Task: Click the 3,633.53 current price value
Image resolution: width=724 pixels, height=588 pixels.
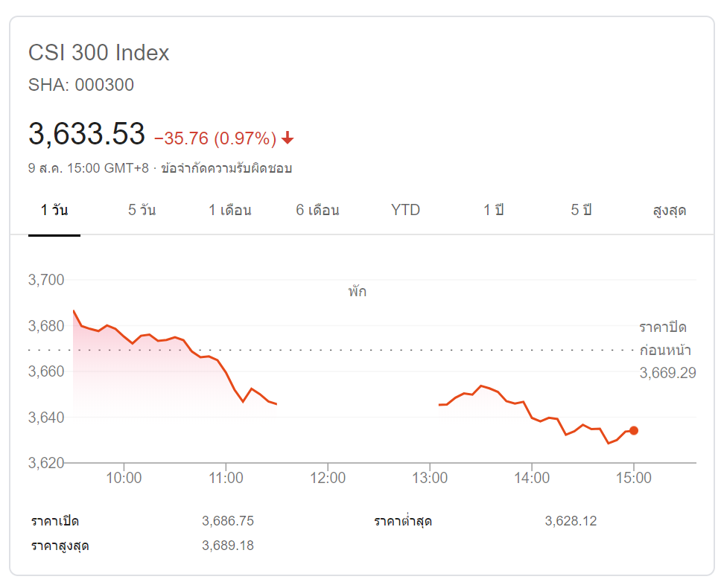Action: point(86,134)
